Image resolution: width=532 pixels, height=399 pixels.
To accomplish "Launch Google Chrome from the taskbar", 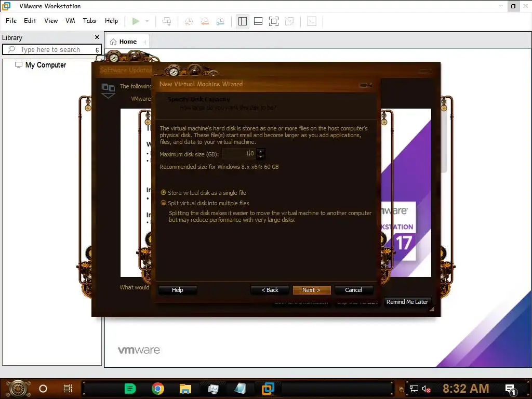I will (x=158, y=389).
